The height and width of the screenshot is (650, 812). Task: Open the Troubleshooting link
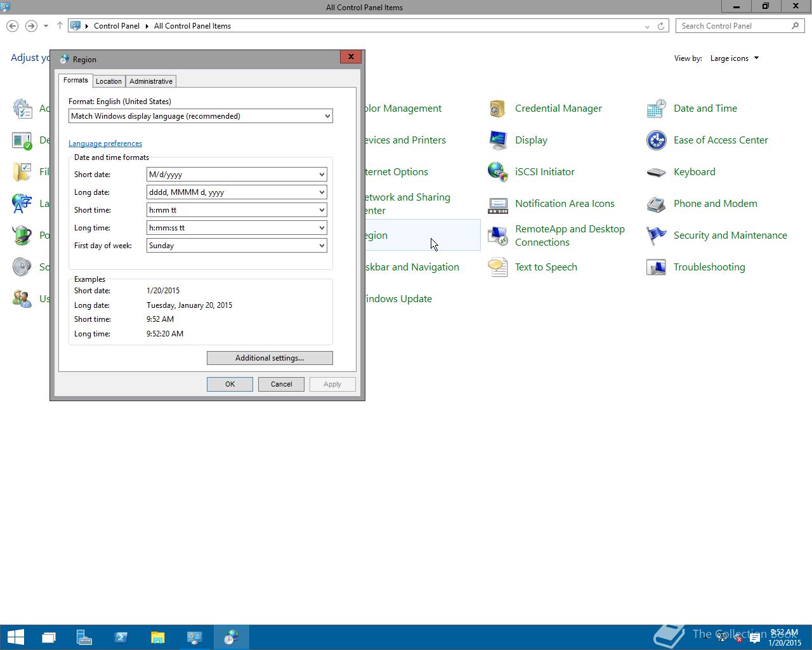pos(709,267)
